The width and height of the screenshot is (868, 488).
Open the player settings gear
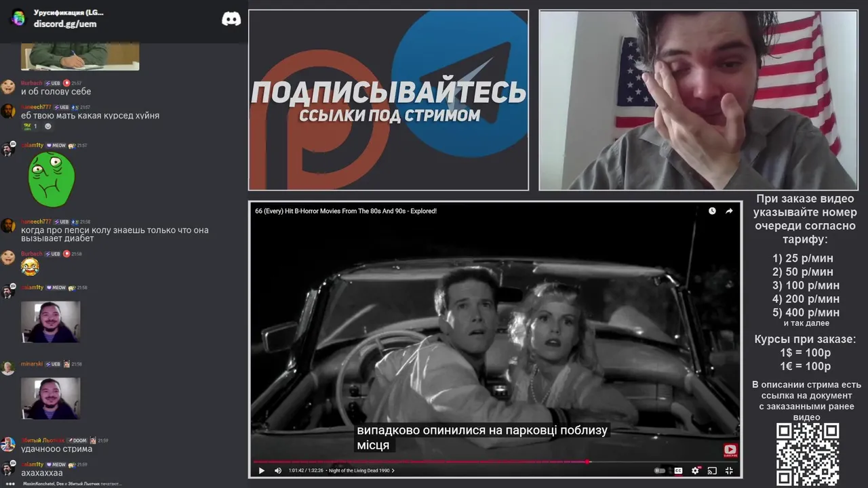(x=695, y=470)
